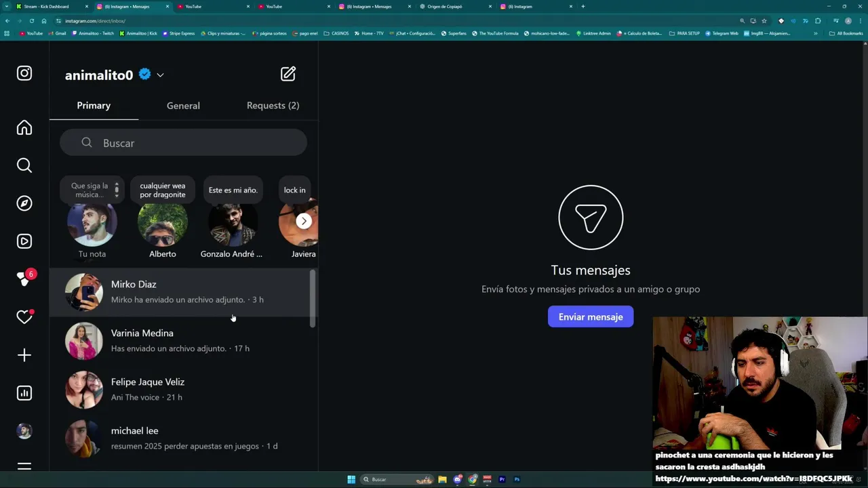868x488 pixels.
Task: Switch to the General tab
Action: (183, 106)
